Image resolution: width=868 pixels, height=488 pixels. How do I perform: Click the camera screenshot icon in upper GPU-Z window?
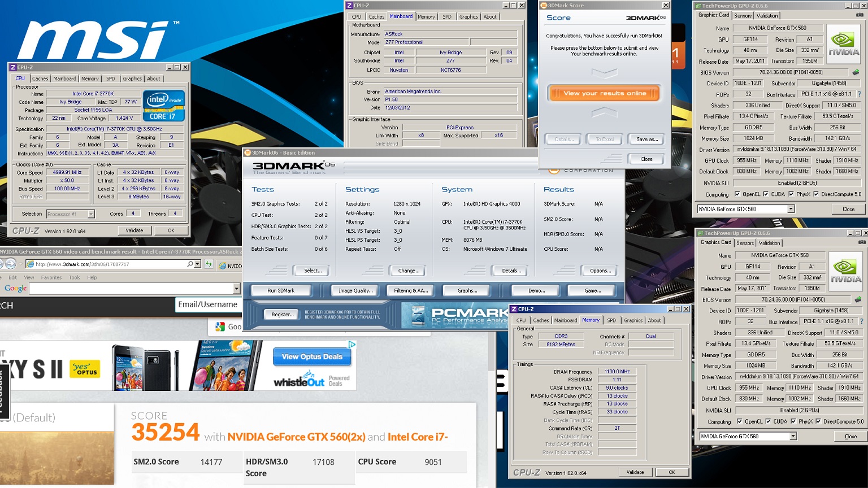tap(860, 15)
